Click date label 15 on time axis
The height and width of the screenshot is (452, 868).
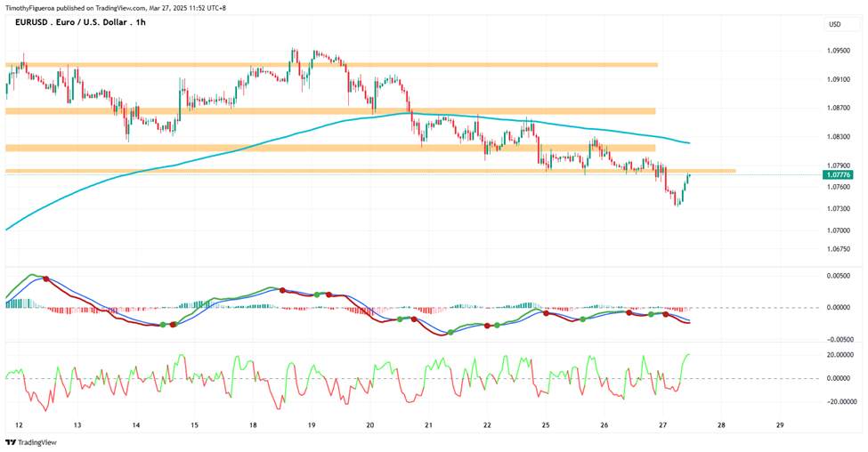(x=194, y=425)
